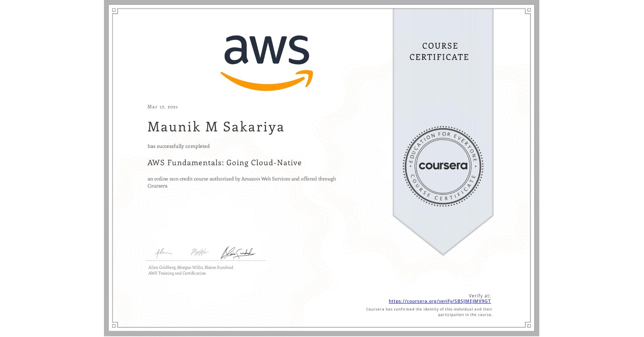This screenshot has height=337, width=644.
Task: Click 'has successfully completed' text
Action: 178,146
